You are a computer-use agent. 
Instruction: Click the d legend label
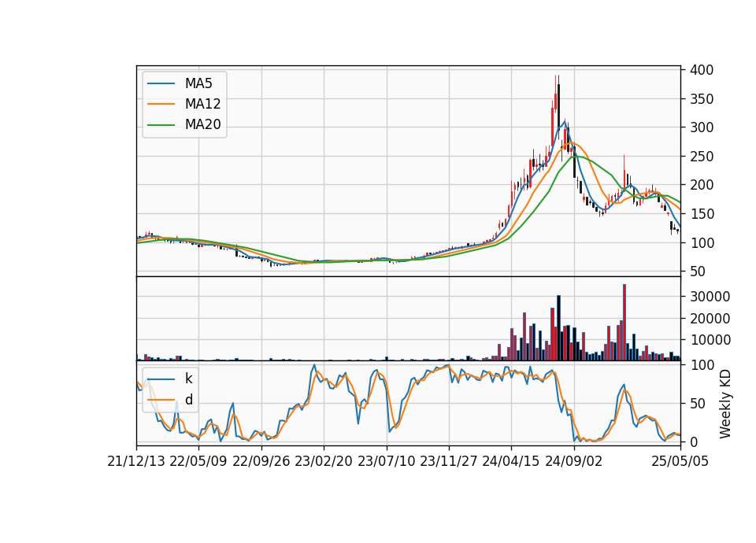pos(188,400)
